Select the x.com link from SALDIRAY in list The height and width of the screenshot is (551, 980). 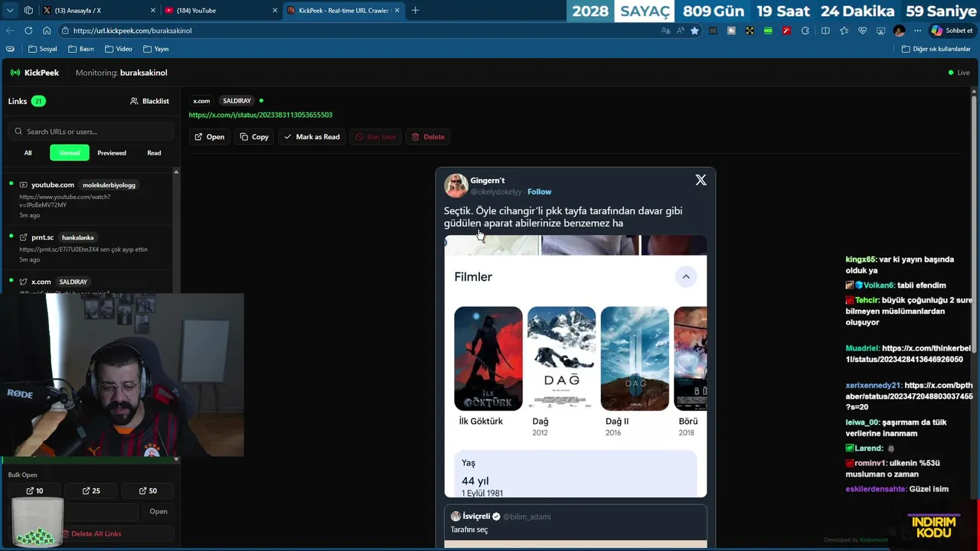point(87,283)
